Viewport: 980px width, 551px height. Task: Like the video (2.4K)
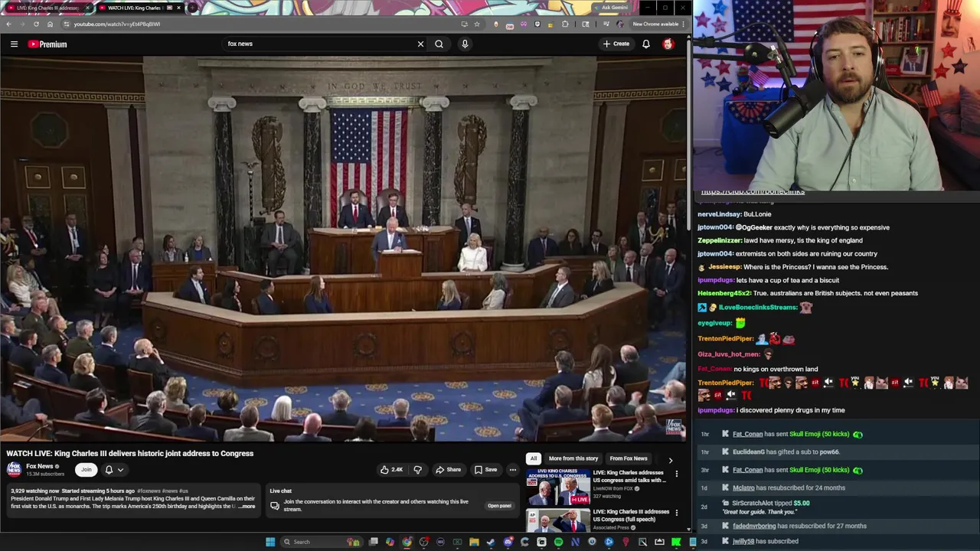coord(392,470)
